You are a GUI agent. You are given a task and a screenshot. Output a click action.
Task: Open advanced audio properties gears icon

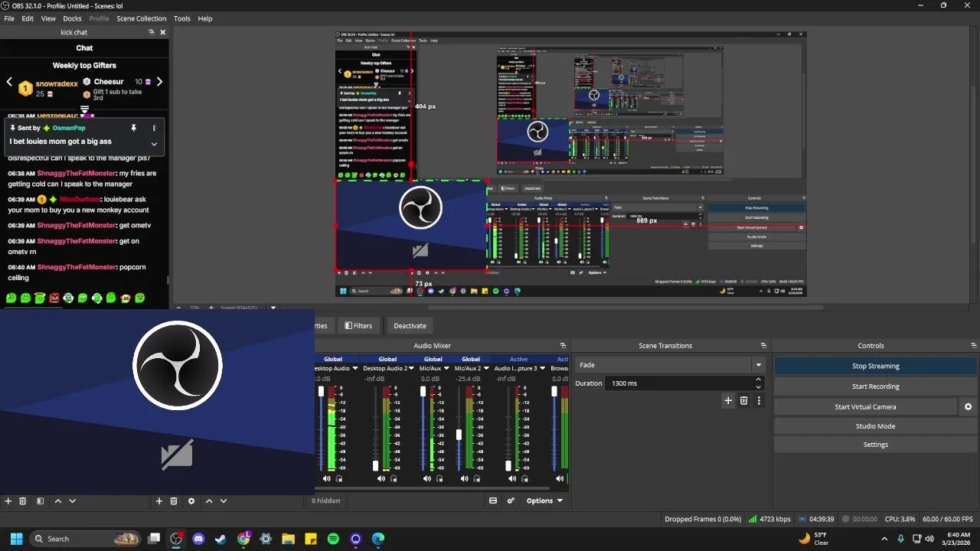click(x=511, y=501)
